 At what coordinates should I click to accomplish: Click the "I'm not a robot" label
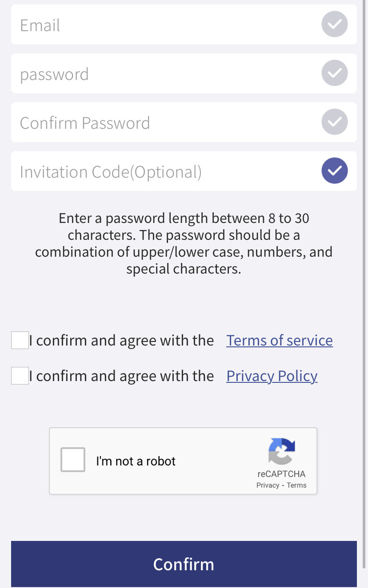(136, 461)
